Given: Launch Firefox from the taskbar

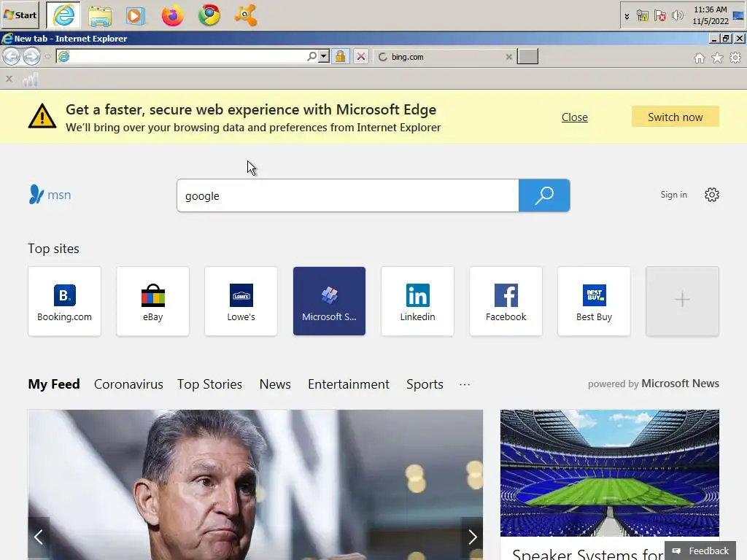Looking at the screenshot, I should [x=172, y=15].
